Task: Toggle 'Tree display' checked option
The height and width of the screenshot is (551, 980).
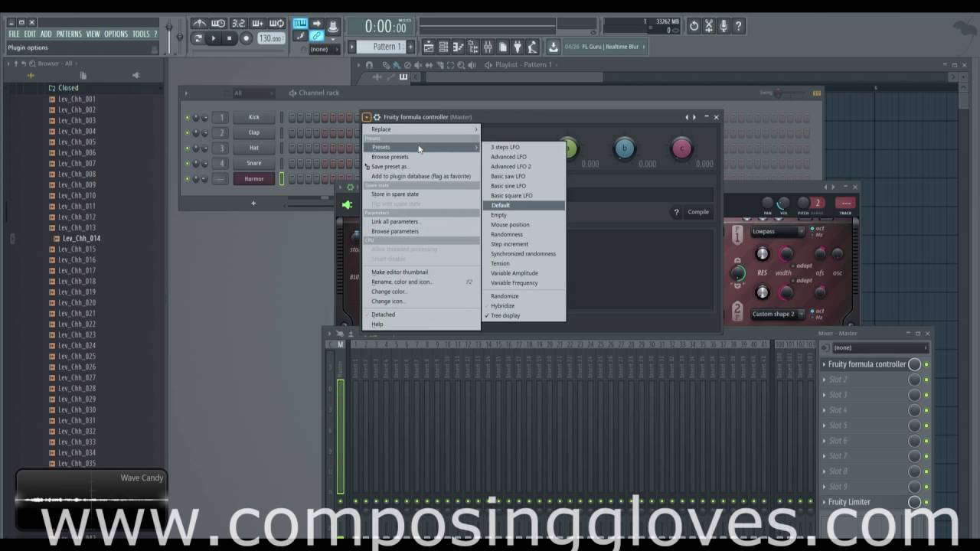Action: 524,315
